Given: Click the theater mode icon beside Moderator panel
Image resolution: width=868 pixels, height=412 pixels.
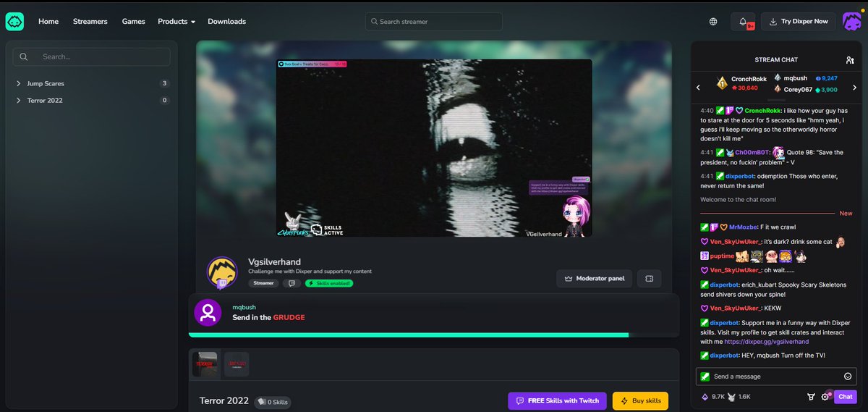Looking at the screenshot, I should (x=649, y=278).
